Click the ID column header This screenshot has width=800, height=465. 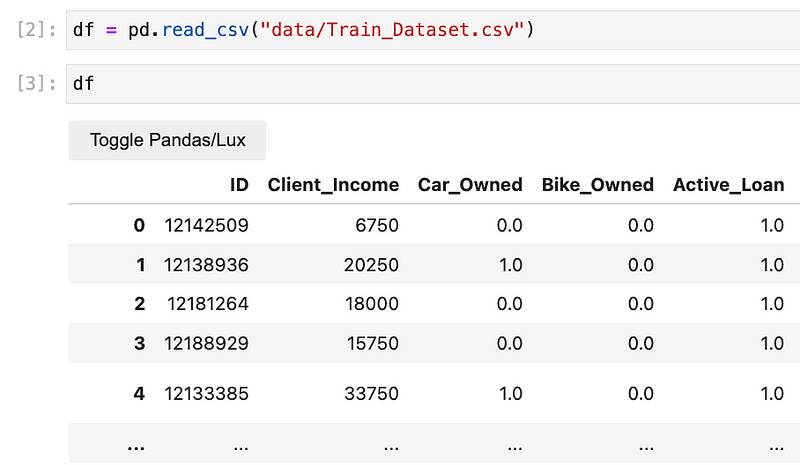(x=239, y=185)
